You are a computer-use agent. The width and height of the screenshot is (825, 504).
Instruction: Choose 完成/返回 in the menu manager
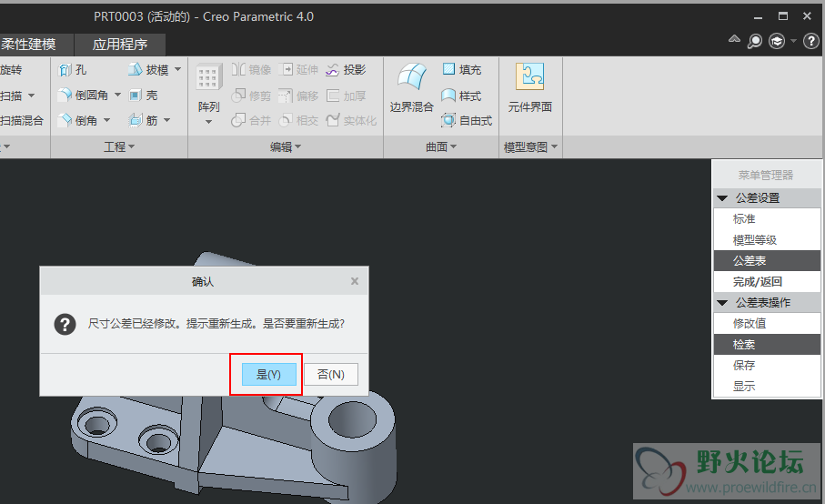767,282
